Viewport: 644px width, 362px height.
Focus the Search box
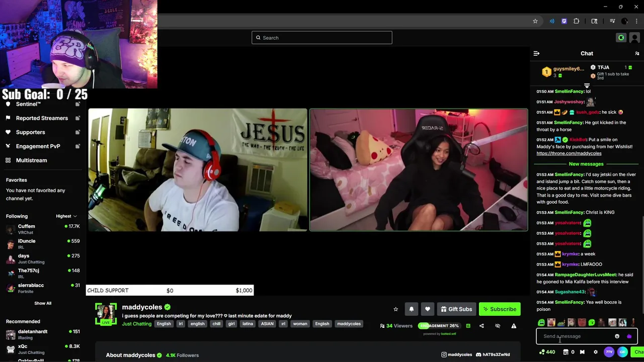click(x=322, y=38)
